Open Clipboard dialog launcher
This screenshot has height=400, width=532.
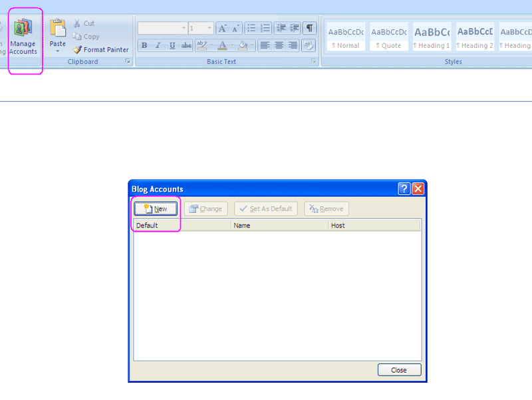coord(128,61)
